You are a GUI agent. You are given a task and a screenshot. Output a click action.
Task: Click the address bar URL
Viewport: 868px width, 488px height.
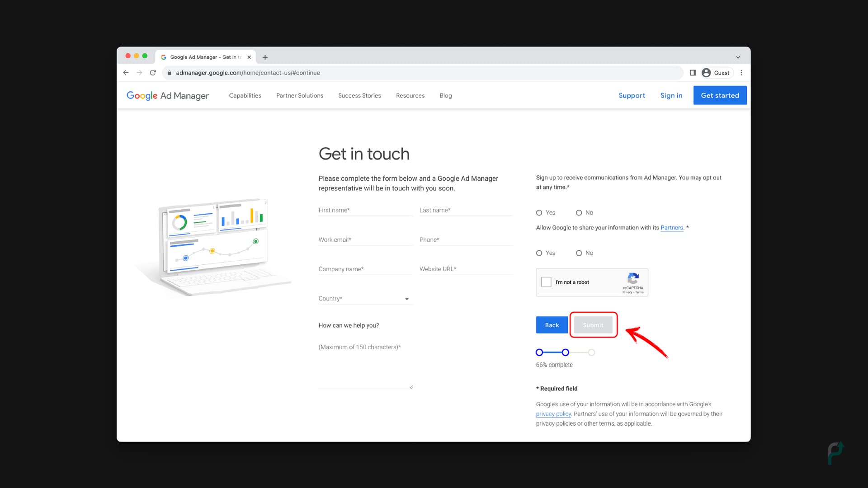click(x=248, y=73)
